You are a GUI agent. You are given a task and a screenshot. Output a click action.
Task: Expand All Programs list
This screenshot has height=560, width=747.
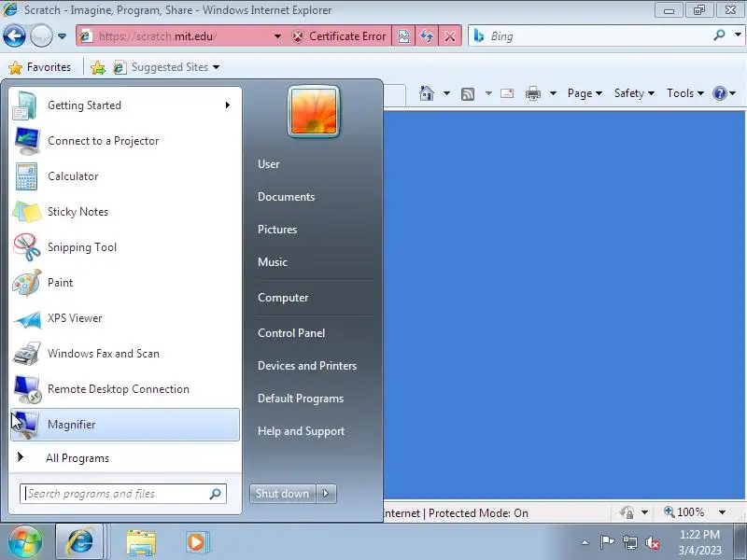pyautogui.click(x=124, y=457)
